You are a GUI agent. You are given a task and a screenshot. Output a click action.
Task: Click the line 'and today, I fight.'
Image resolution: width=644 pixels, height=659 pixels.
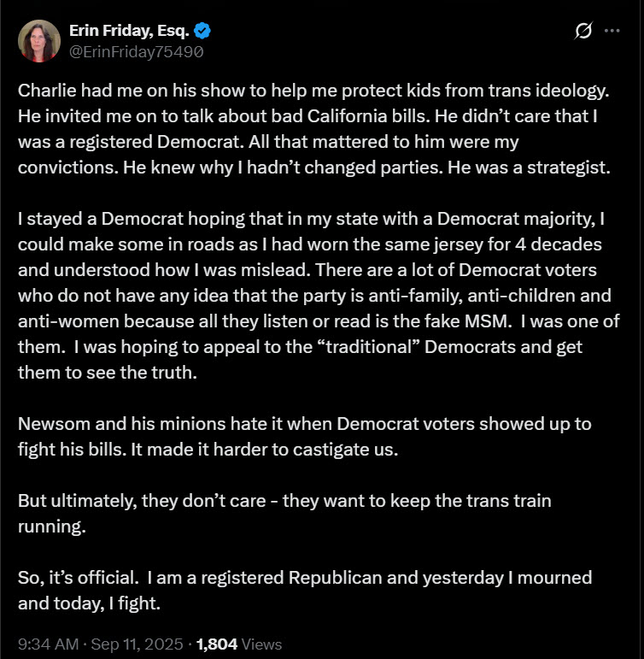click(90, 603)
